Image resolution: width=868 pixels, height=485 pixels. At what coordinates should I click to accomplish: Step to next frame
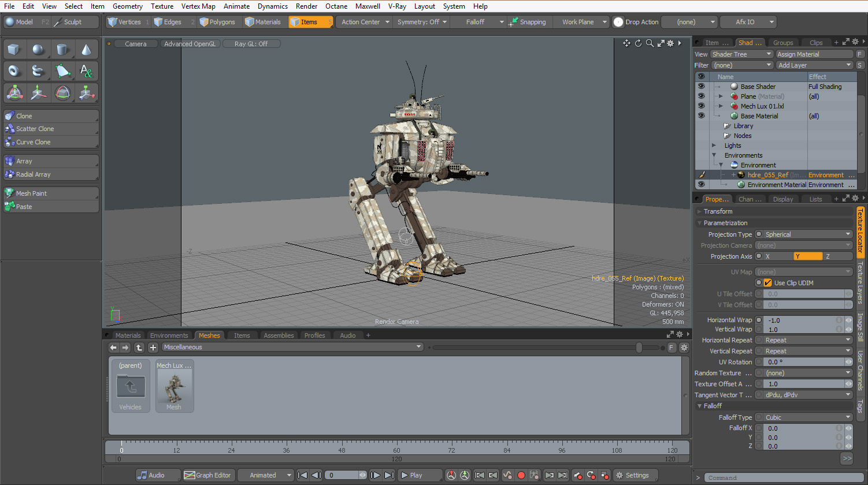click(375, 475)
